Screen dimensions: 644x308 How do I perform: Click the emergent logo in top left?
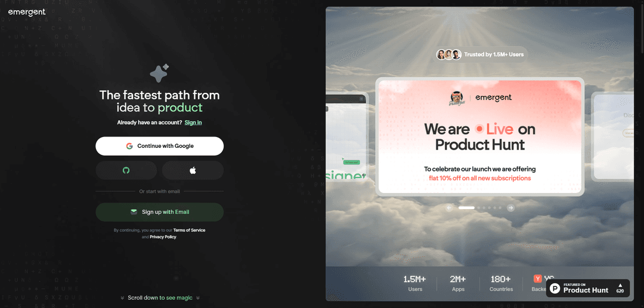click(27, 13)
